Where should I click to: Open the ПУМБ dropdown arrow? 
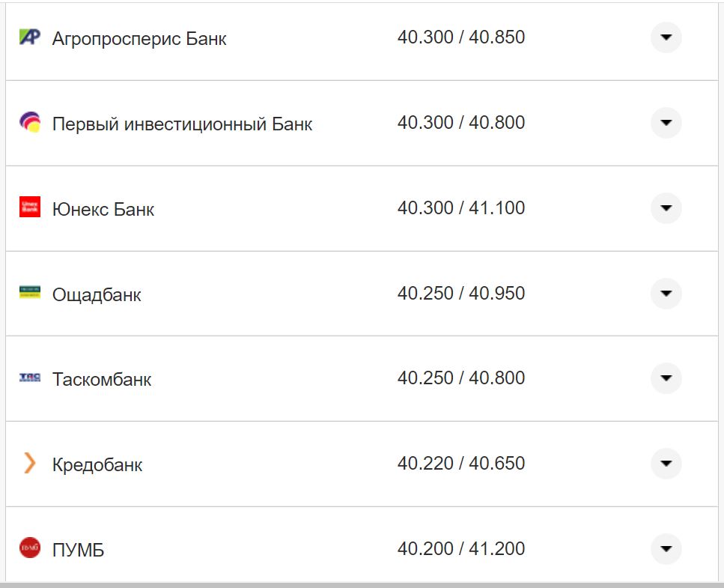665,548
